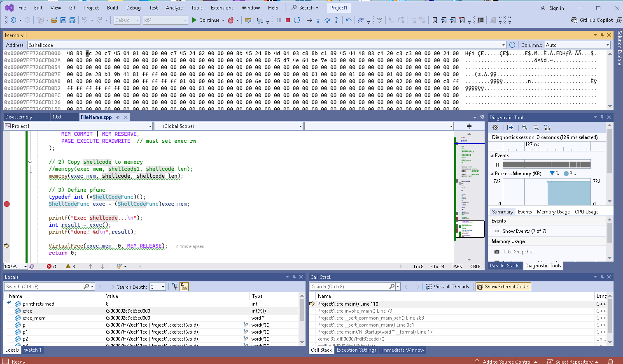Navigate backward with the back arrow

[x=13, y=20]
